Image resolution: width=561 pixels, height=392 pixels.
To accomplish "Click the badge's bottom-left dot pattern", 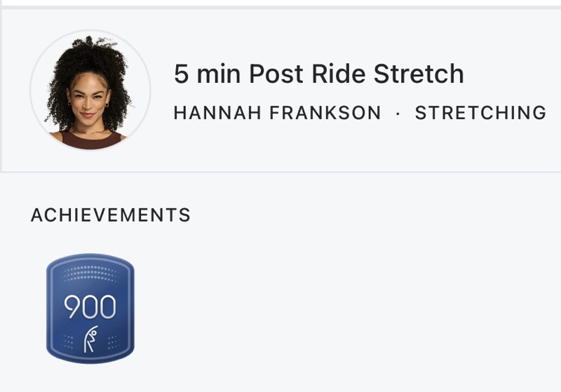I will (x=68, y=342).
